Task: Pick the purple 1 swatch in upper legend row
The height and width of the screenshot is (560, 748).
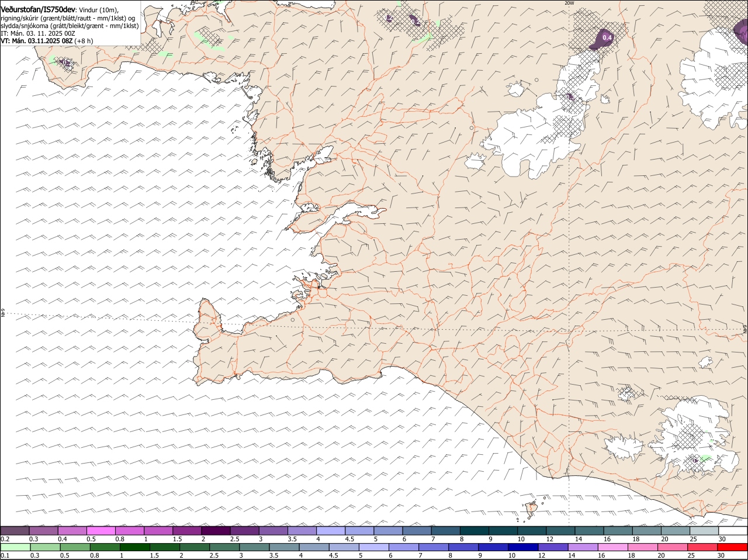Action: click(158, 530)
